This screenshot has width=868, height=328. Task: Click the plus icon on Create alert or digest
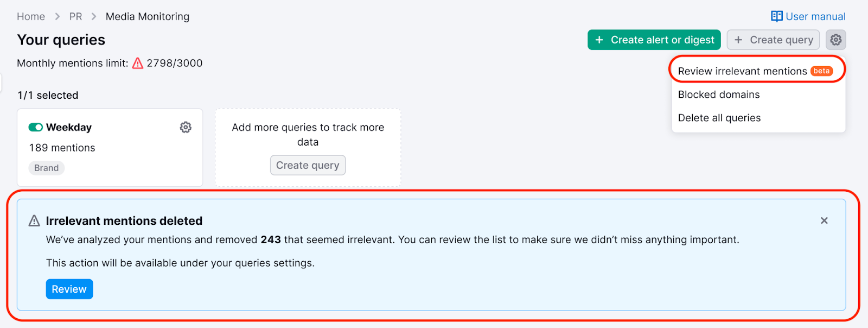pyautogui.click(x=599, y=39)
